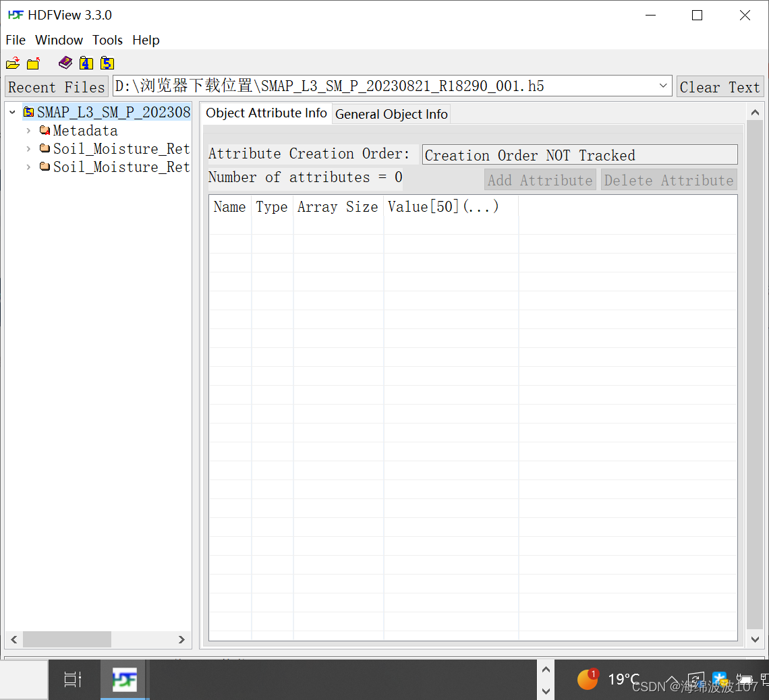Image resolution: width=769 pixels, height=700 pixels.
Task: Click the first Soil_Moisture_Ret folder icon
Action: point(45,148)
